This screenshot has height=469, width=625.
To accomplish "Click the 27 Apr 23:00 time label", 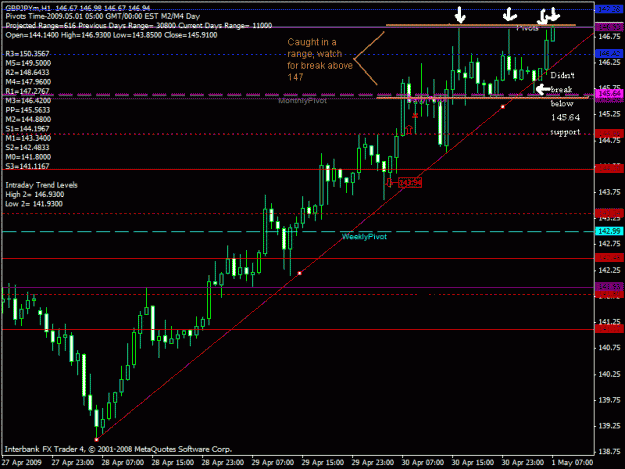I will click(x=73, y=463).
